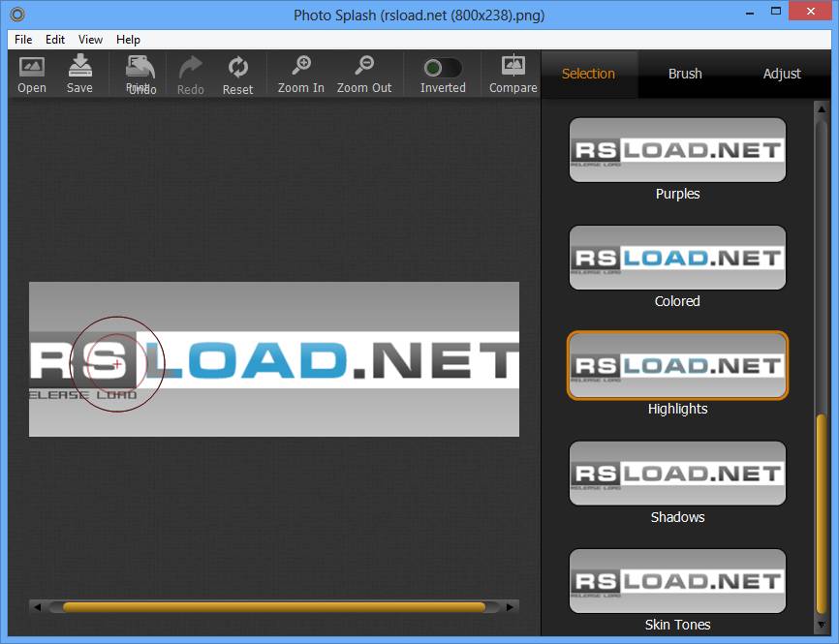Choose the Colored selection preset thumbnail
This screenshot has height=644, width=839.
coord(677,258)
